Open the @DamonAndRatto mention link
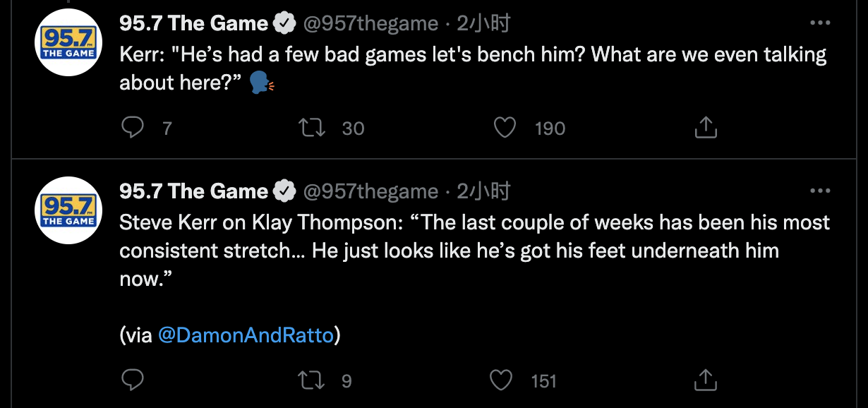868x408 pixels. pos(246,335)
